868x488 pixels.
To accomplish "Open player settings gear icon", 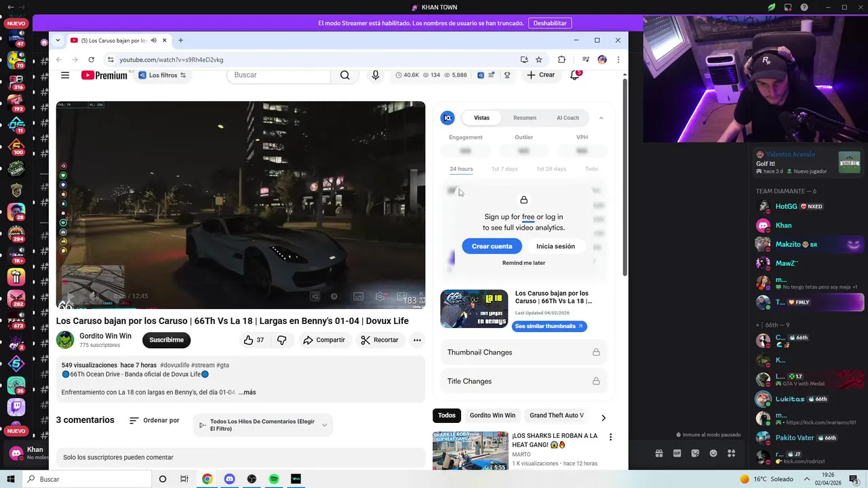I will tap(380, 296).
